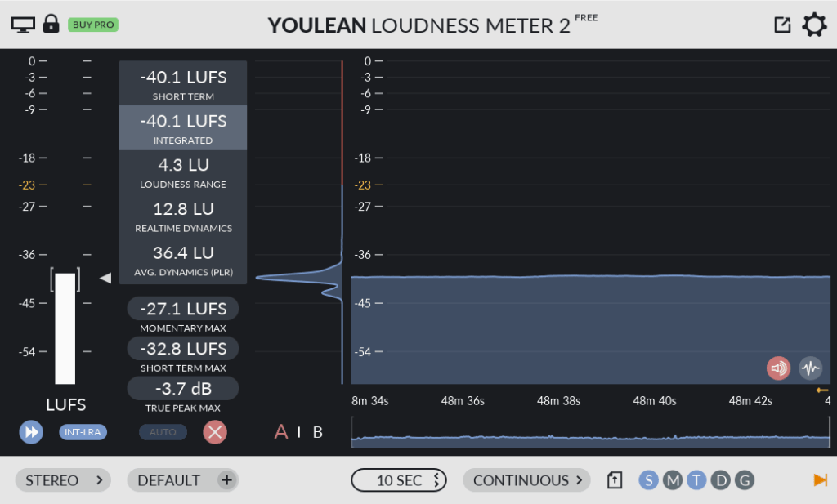The height and width of the screenshot is (504, 837).
Task: Click the fast-forward play button
Action: pyautogui.click(x=31, y=432)
